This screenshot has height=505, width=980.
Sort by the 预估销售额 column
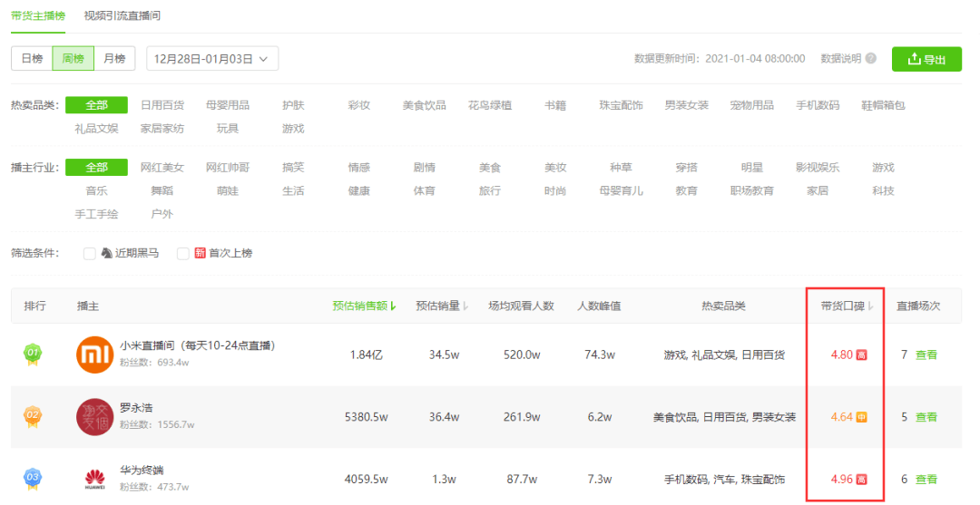tap(365, 306)
